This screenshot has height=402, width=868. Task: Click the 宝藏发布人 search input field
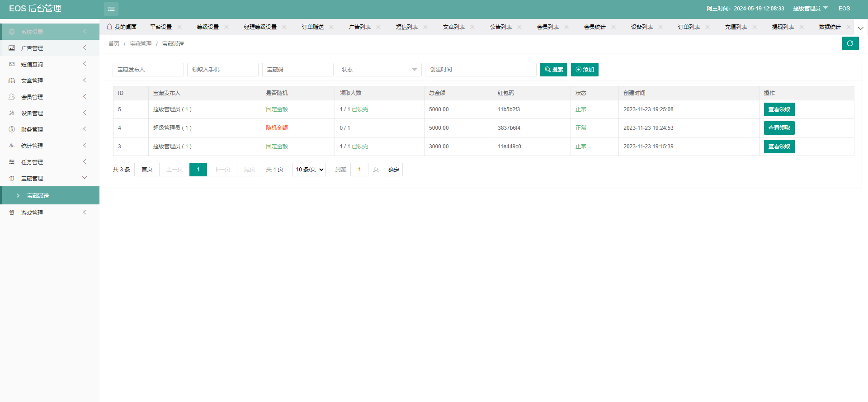pos(148,70)
